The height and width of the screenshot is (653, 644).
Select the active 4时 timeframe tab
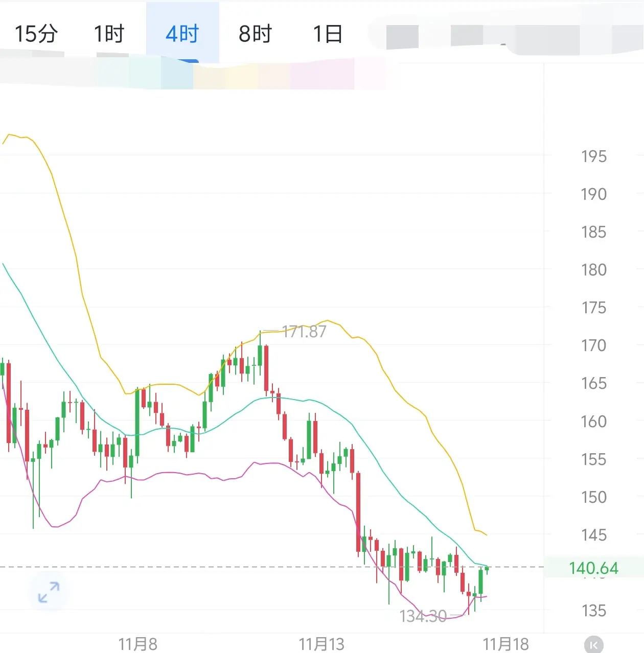pyautogui.click(x=182, y=34)
